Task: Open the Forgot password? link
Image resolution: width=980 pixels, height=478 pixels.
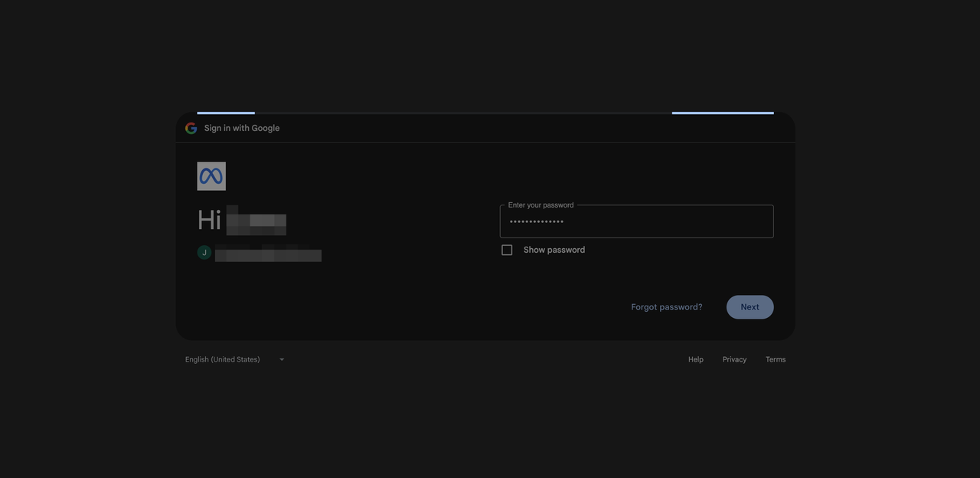Action: 666,307
